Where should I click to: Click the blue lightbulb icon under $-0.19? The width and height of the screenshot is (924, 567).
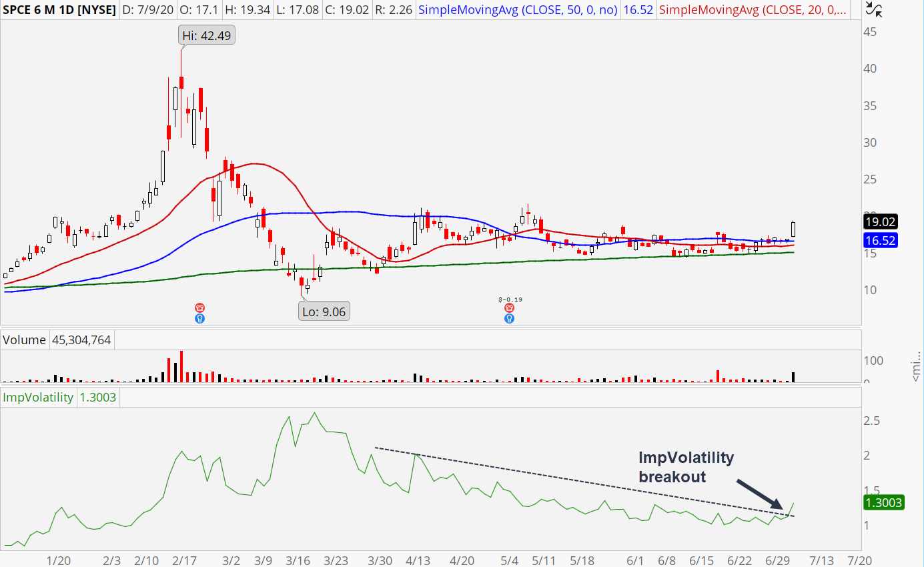tap(509, 318)
